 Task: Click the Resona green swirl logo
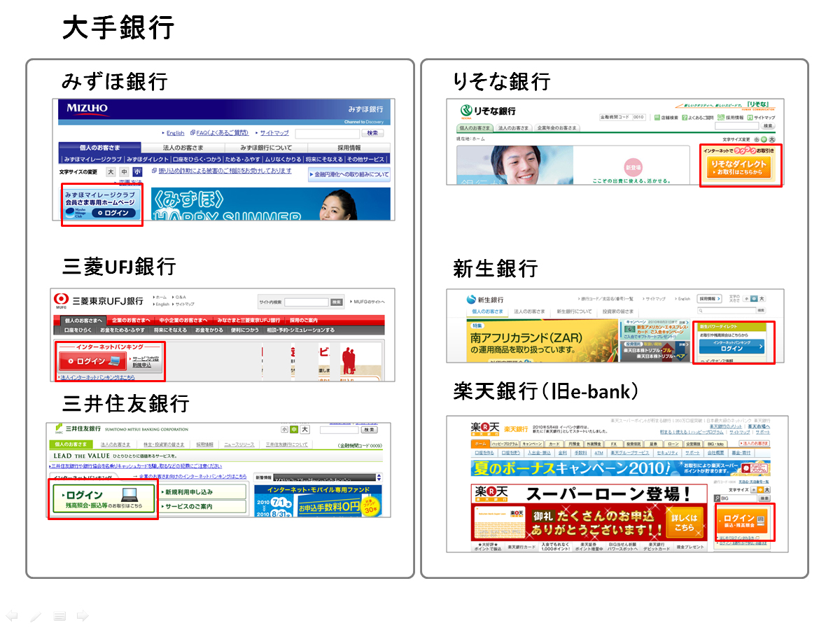(x=467, y=111)
